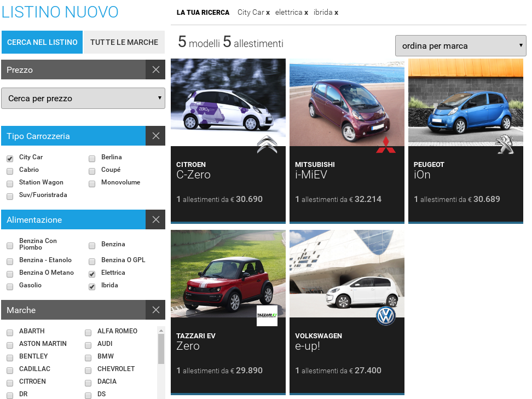Click the Marche list scrollbar

161,349
